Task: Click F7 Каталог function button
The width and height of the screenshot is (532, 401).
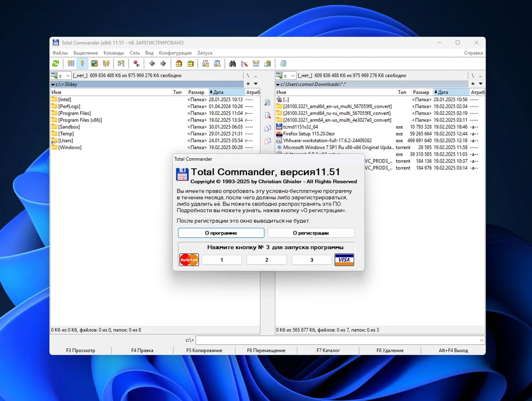Action: click(x=328, y=350)
